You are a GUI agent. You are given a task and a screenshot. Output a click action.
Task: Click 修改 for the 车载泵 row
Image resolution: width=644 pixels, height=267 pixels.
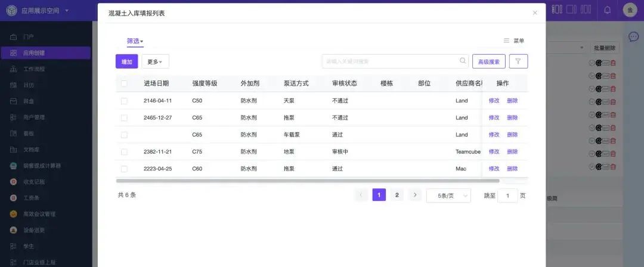tap(494, 134)
